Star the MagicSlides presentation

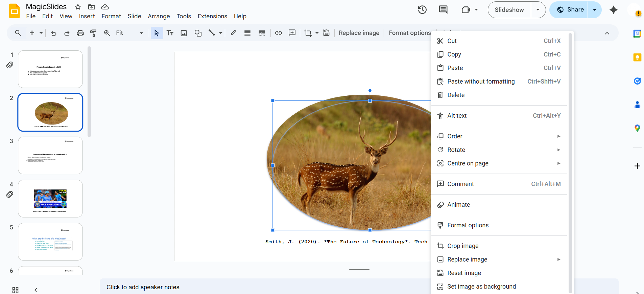click(x=78, y=7)
